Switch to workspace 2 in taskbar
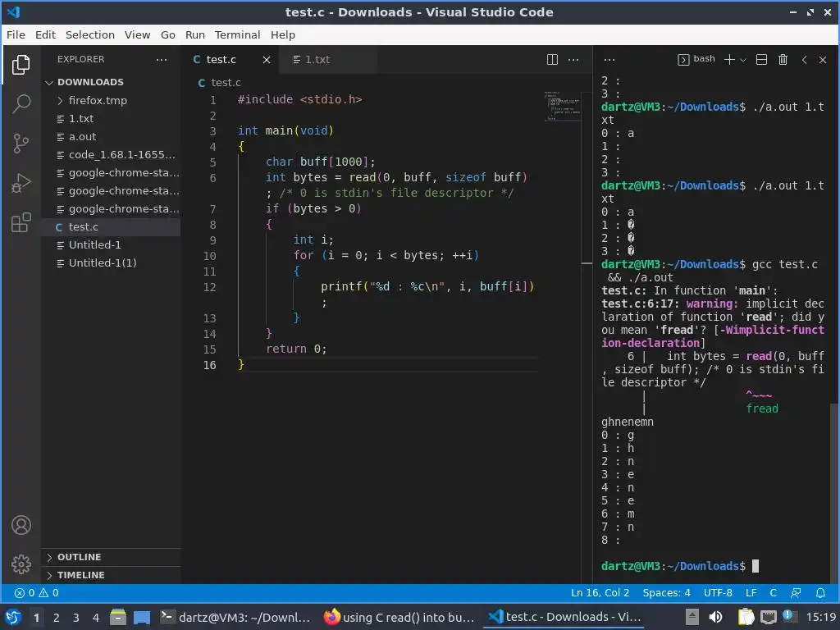The width and height of the screenshot is (840, 630). 57,618
